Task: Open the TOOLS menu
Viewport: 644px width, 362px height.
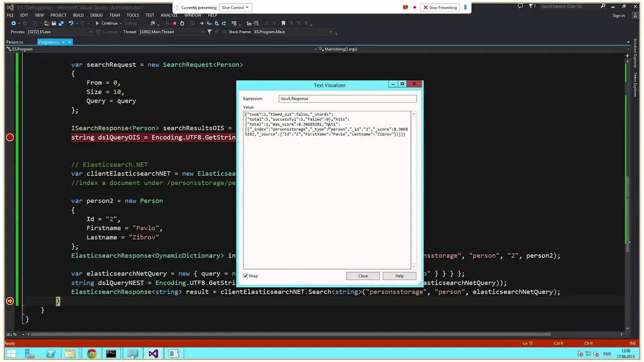Action: (x=133, y=15)
